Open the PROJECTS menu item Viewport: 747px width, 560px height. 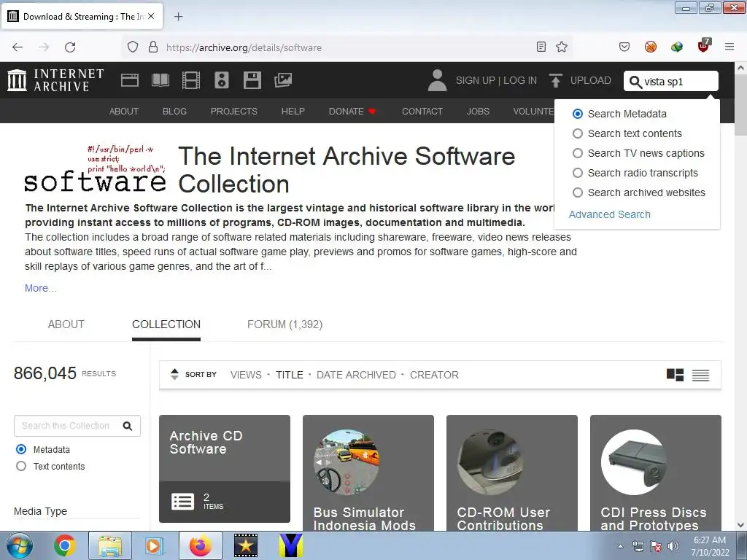tap(234, 111)
